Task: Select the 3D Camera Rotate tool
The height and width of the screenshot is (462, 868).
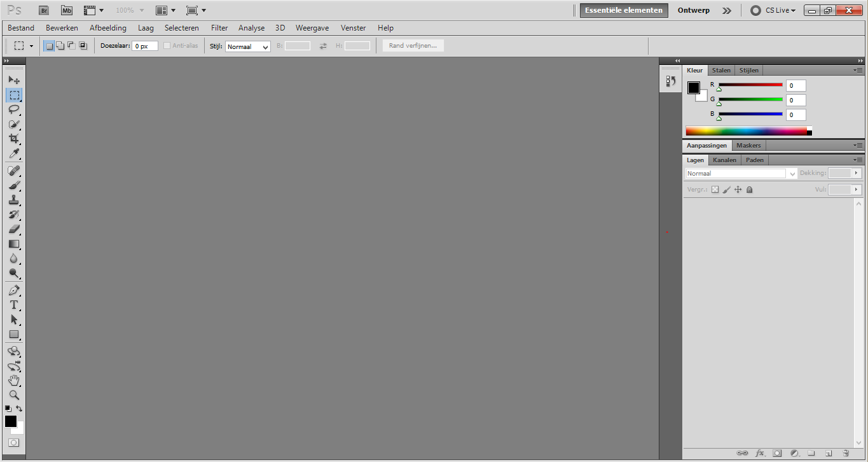Action: pos(14,366)
